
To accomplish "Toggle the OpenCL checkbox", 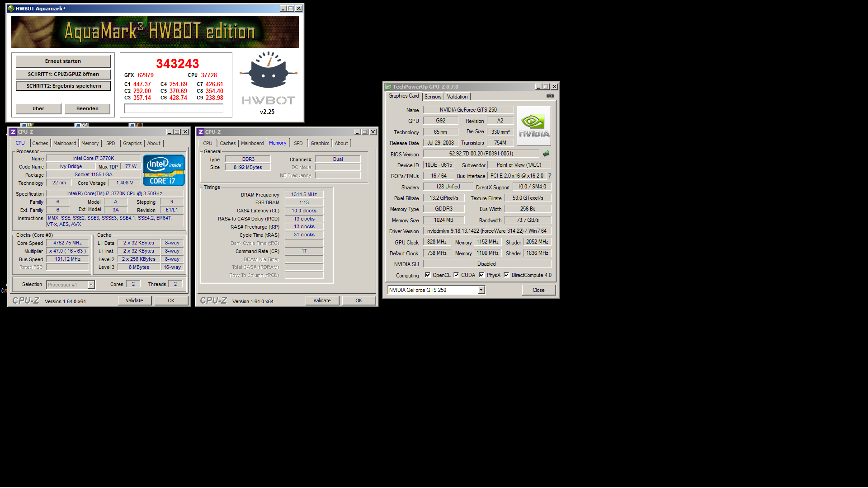I will click(428, 275).
